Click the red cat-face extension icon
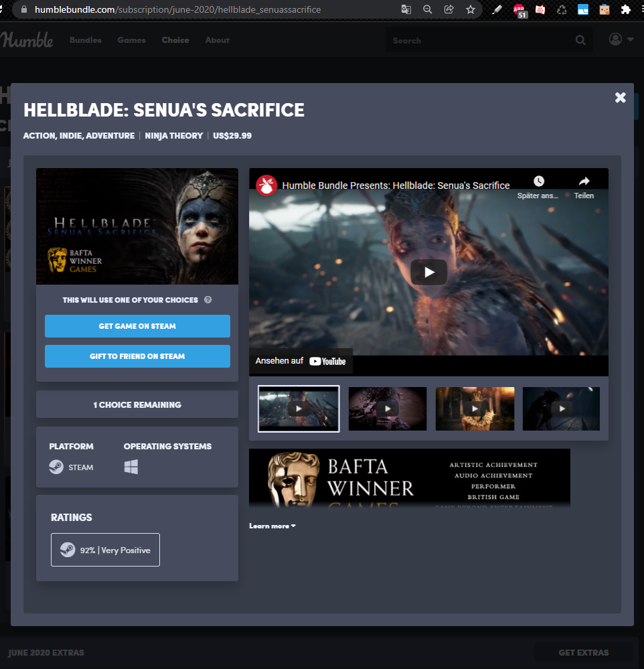 [540, 9]
